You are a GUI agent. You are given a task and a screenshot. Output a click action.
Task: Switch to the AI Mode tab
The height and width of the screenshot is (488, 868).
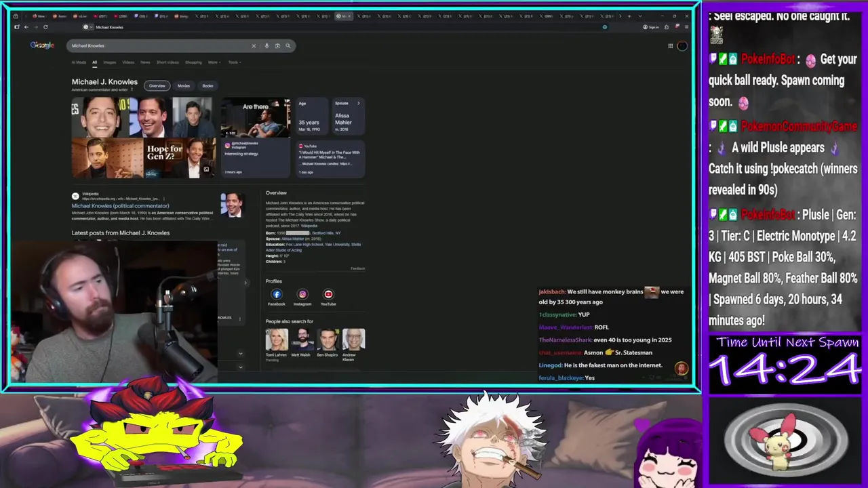click(x=79, y=62)
